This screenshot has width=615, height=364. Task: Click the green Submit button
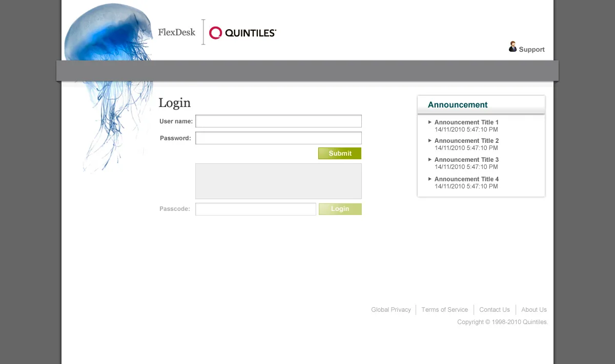pos(340,154)
